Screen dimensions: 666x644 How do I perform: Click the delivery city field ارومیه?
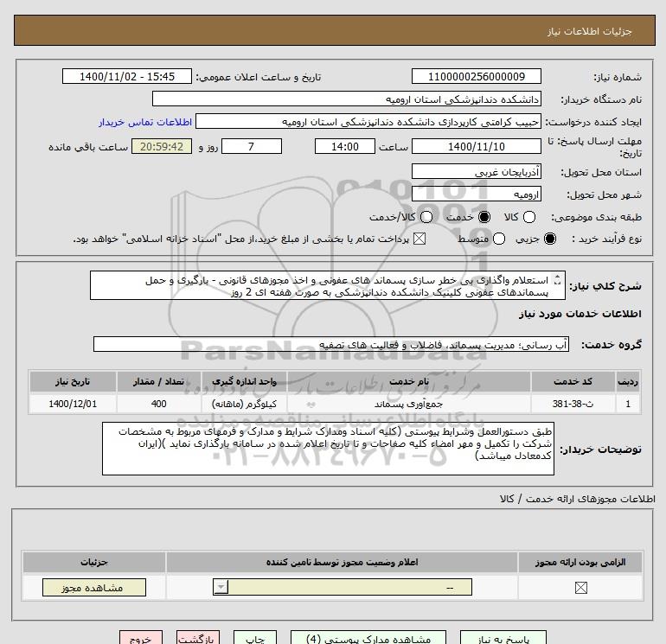click(x=476, y=194)
